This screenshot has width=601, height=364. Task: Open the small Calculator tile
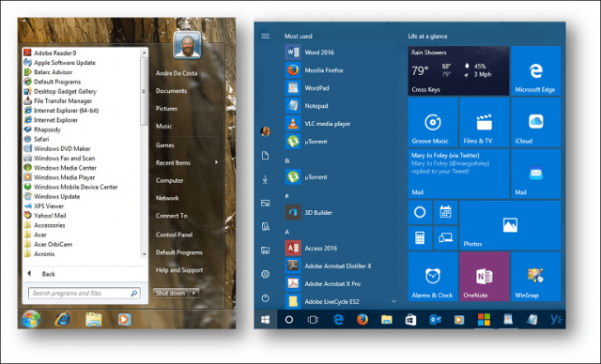click(x=420, y=237)
